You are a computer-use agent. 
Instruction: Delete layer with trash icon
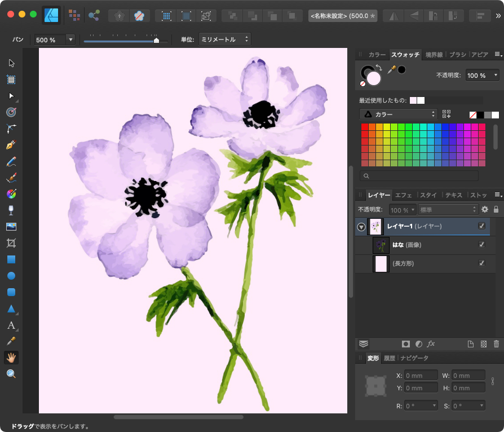tap(496, 343)
